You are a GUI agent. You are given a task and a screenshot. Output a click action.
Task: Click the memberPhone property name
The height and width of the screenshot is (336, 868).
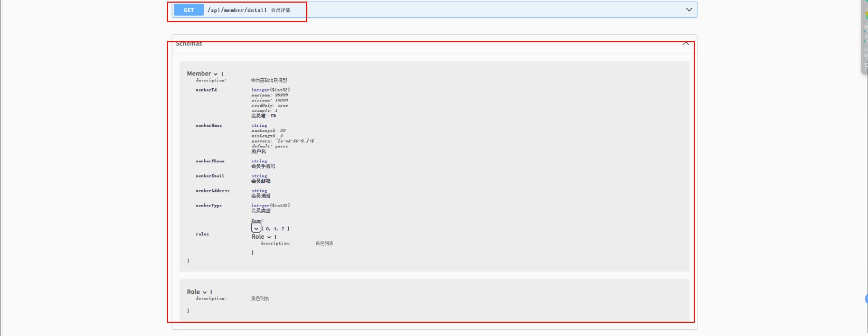(x=210, y=161)
